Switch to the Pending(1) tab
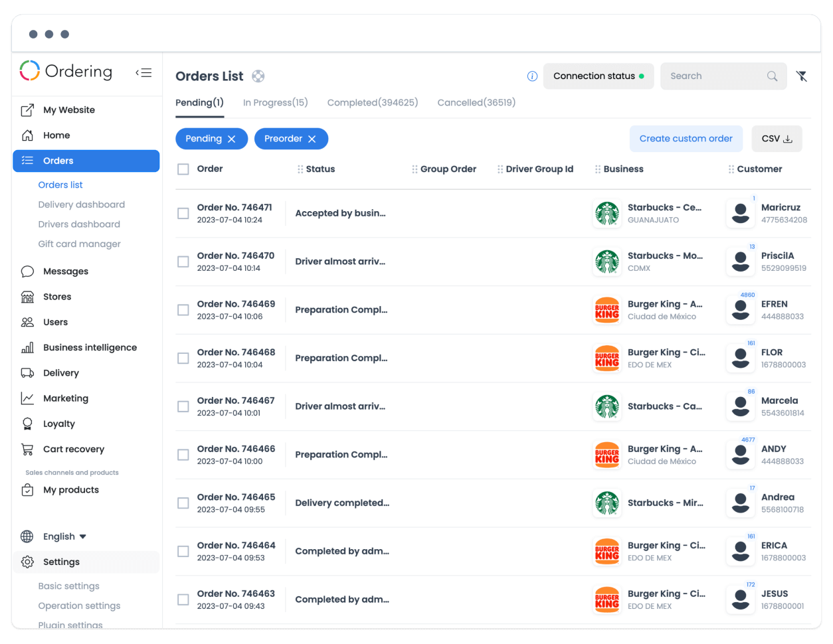 point(199,102)
